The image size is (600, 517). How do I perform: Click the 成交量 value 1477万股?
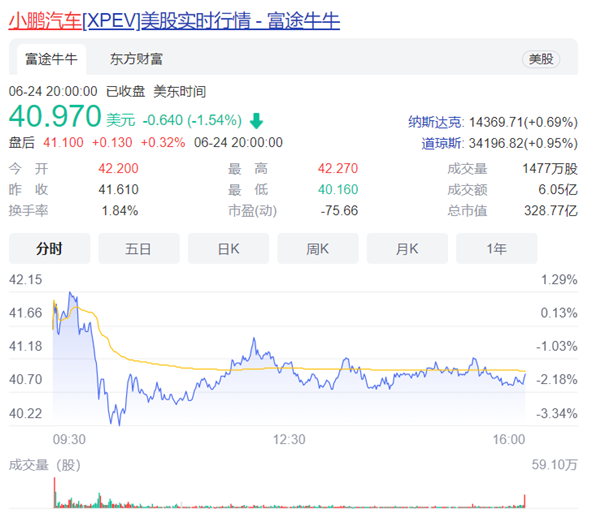click(550, 168)
